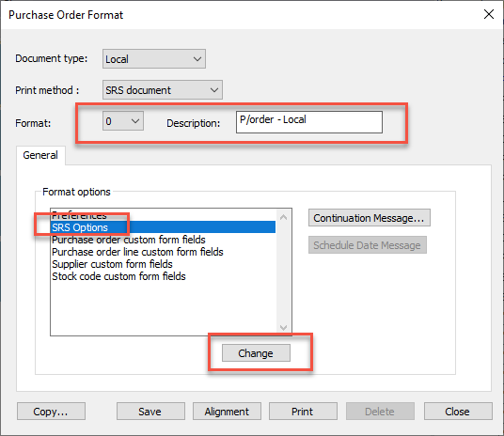Expand the Format number dropdown
The image size is (504, 436).
pyautogui.click(x=123, y=121)
